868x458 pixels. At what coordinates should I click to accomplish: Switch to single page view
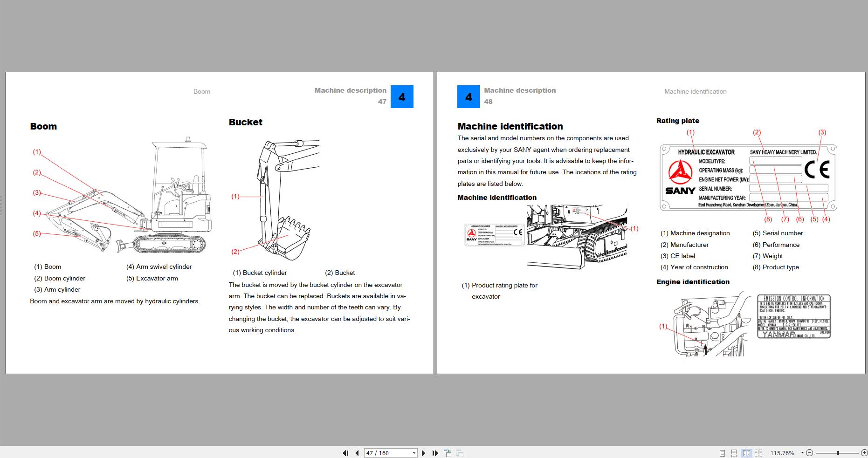point(722,453)
